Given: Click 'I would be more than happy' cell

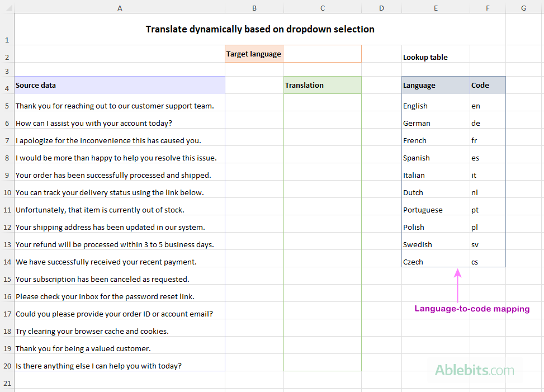Looking at the screenshot, I should (120, 155).
